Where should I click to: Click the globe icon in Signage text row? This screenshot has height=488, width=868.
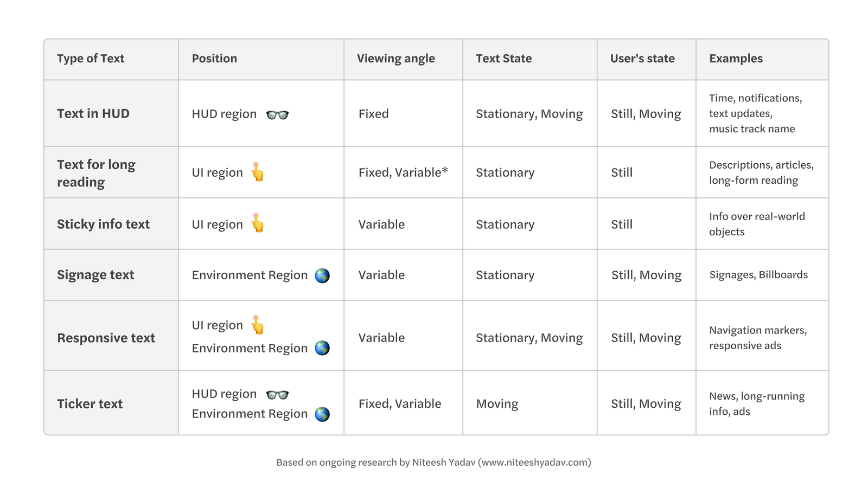tap(322, 275)
